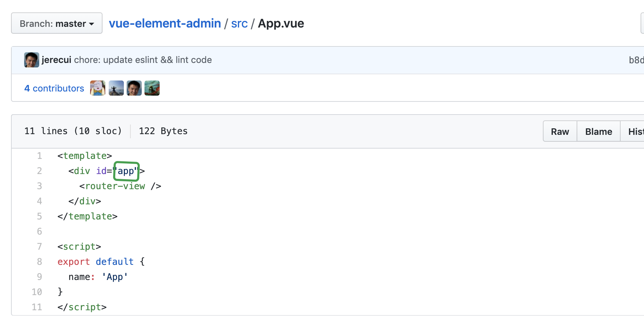Open the Branch: master dropdown
This screenshot has height=324, width=644.
(56, 23)
